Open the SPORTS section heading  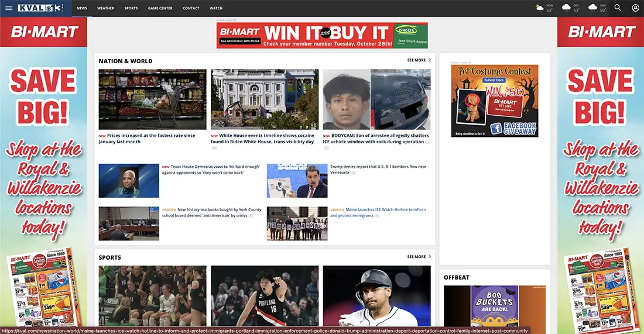coord(109,258)
